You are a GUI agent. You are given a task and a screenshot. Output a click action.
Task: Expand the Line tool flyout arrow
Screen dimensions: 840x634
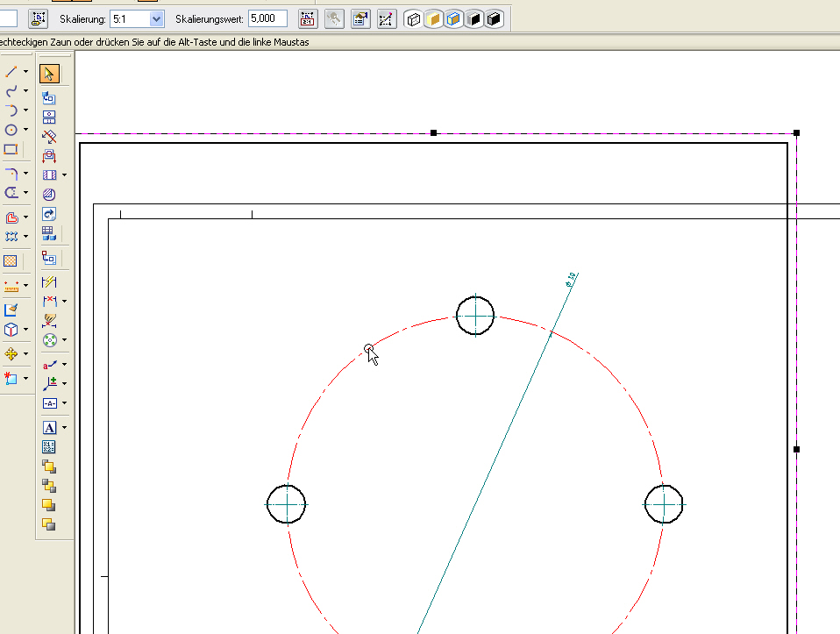click(x=25, y=72)
